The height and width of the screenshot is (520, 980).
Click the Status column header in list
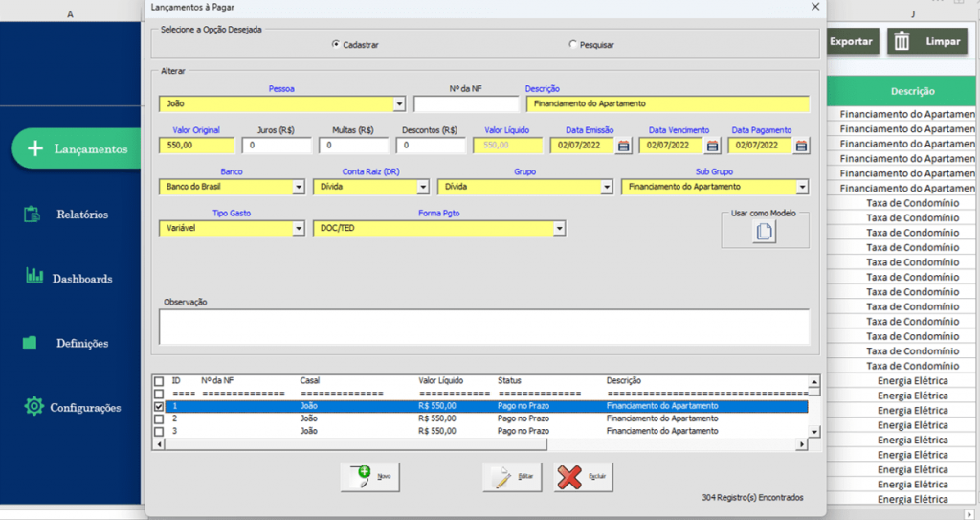(509, 380)
